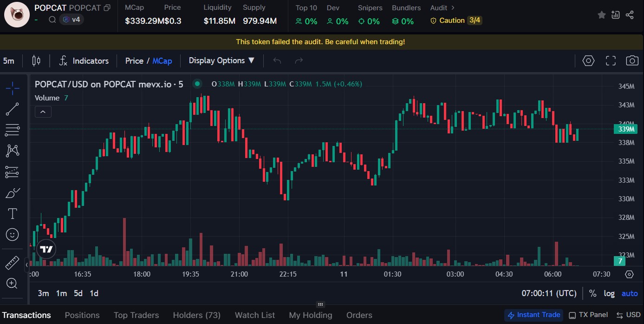Open the Fibonacci retracement tools
The height and width of the screenshot is (324, 644).
[x=13, y=130]
